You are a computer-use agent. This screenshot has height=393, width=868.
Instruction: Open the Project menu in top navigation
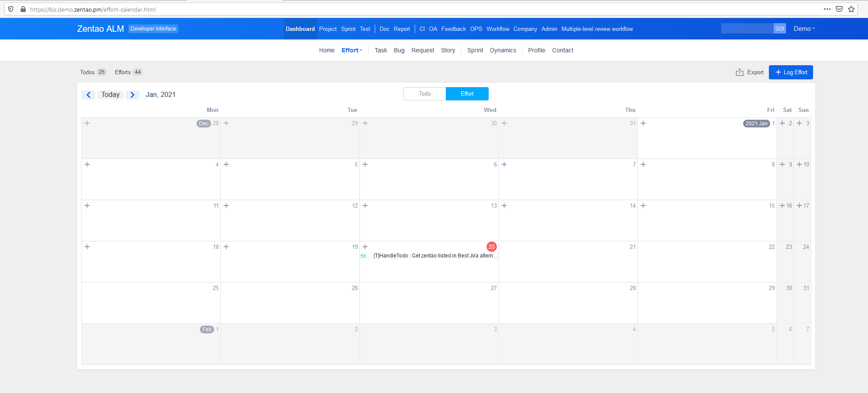pos(328,29)
